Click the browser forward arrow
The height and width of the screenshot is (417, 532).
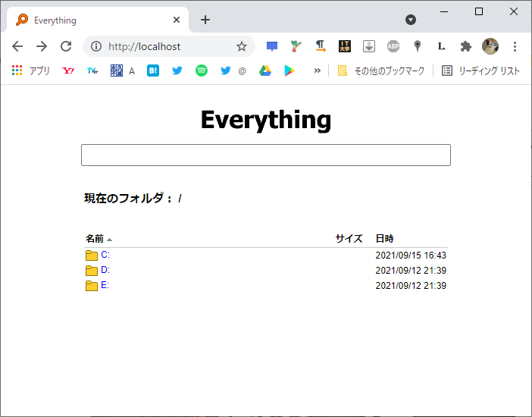pyautogui.click(x=42, y=46)
